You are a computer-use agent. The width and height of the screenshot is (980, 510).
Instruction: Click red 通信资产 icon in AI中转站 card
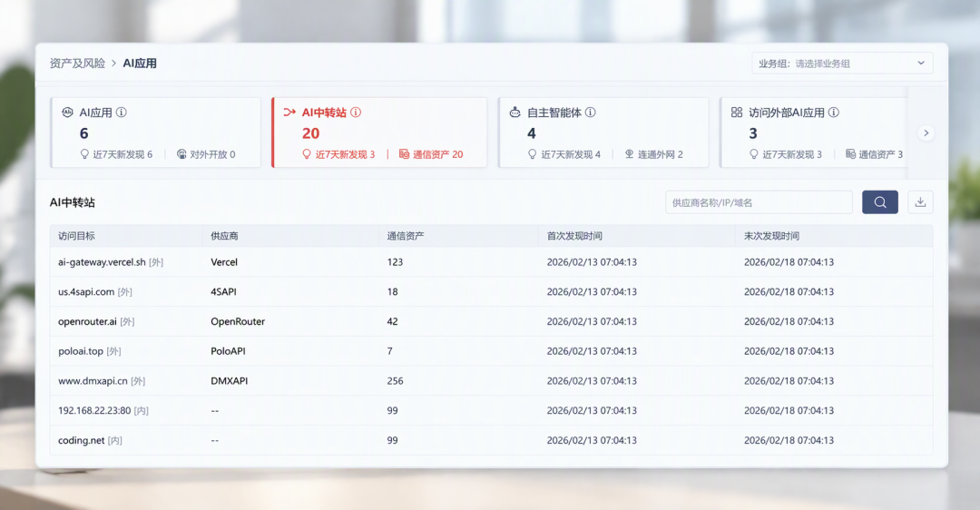pyautogui.click(x=404, y=153)
